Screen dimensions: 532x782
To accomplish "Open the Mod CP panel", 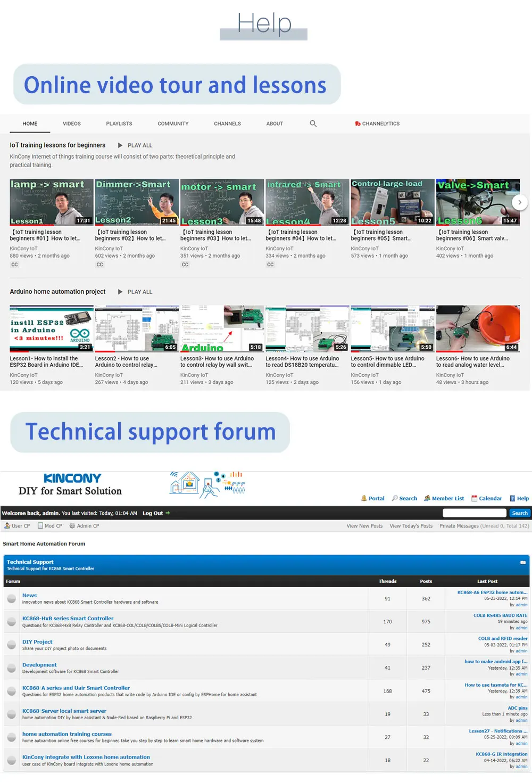I will [49, 526].
